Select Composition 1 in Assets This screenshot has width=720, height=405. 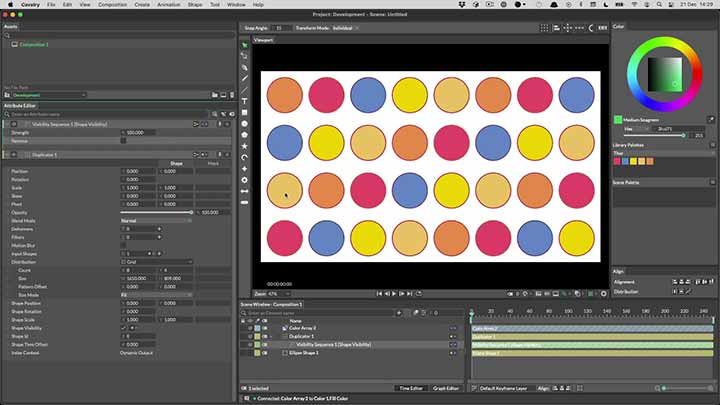point(34,45)
